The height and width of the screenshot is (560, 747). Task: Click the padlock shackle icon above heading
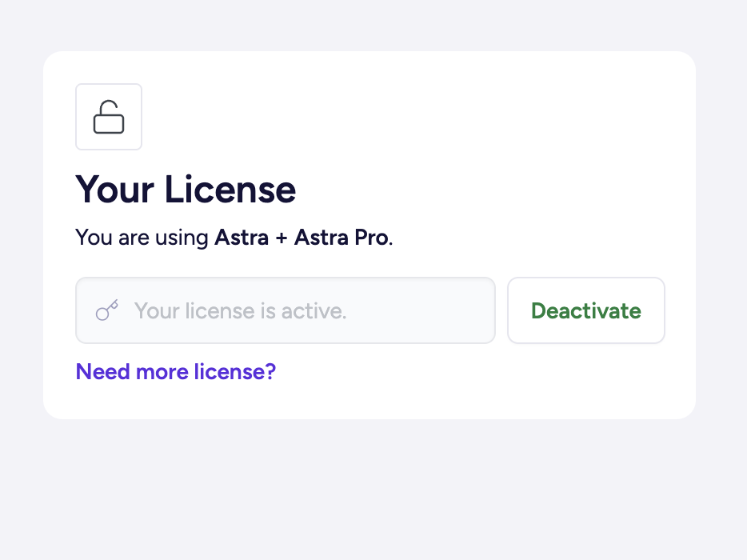(109, 117)
